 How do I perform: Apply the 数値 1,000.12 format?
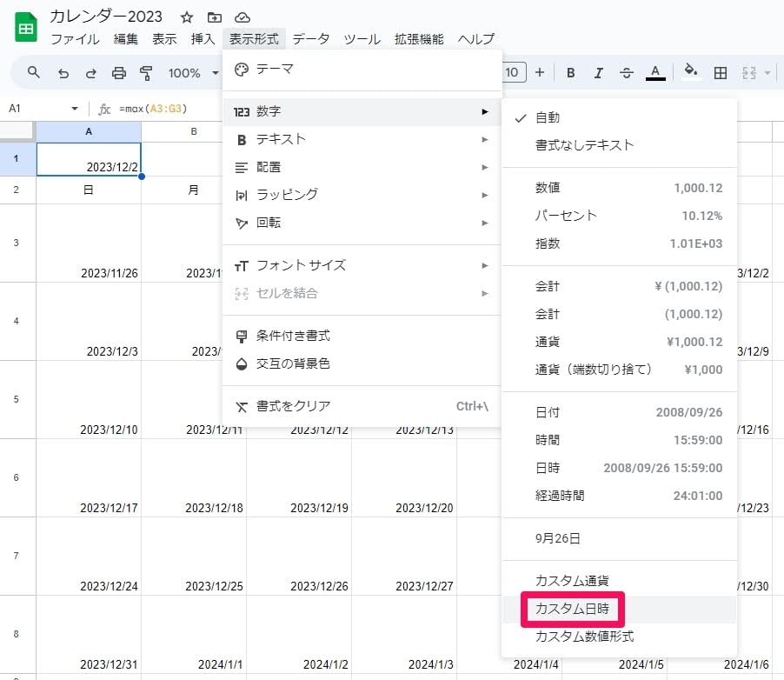(619, 188)
